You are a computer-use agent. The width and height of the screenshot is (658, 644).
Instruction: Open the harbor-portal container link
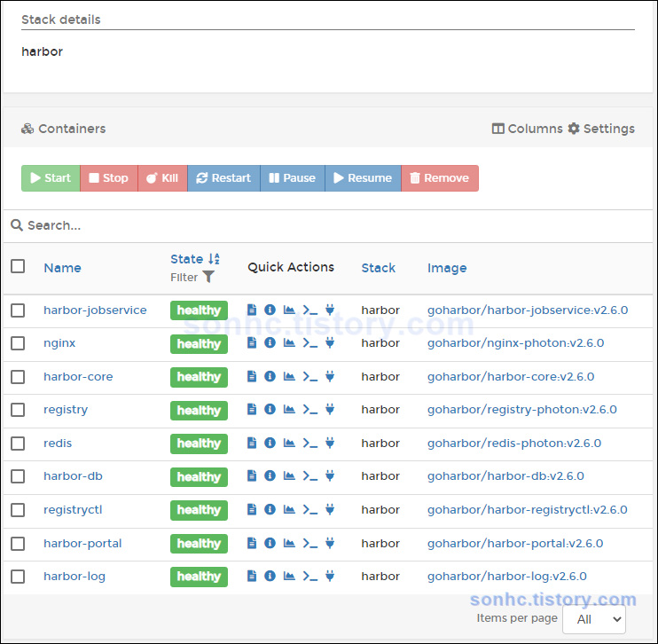click(x=82, y=543)
